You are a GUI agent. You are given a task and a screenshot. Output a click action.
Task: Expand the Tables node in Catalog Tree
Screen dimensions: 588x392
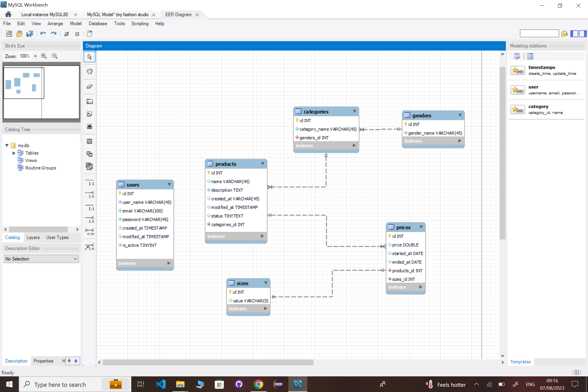point(14,153)
